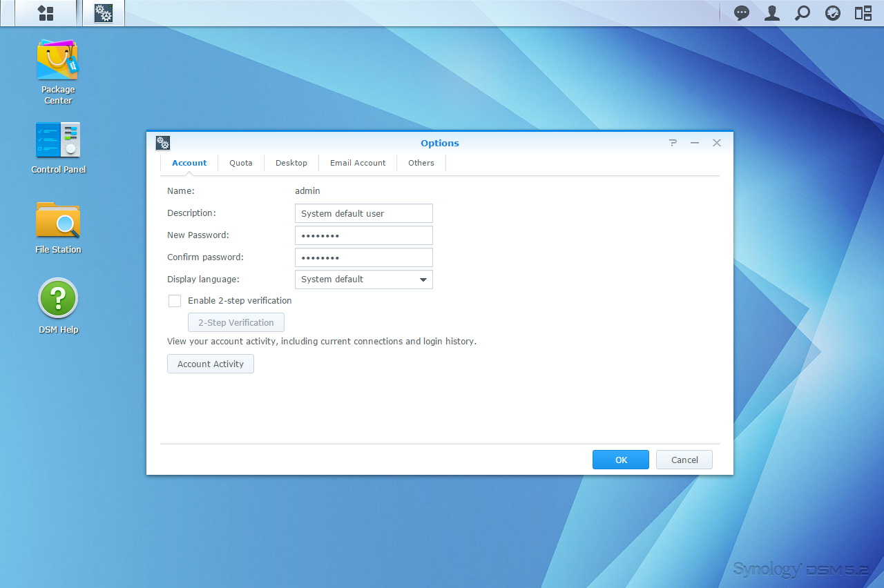The image size is (884, 588).
Task: Click into the Description text field
Action: tap(363, 213)
